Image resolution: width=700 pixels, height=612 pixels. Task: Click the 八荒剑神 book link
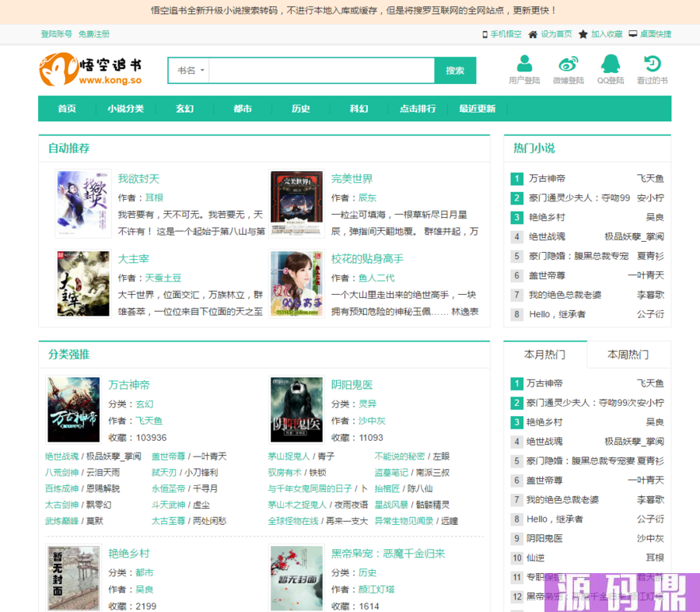coord(61,472)
